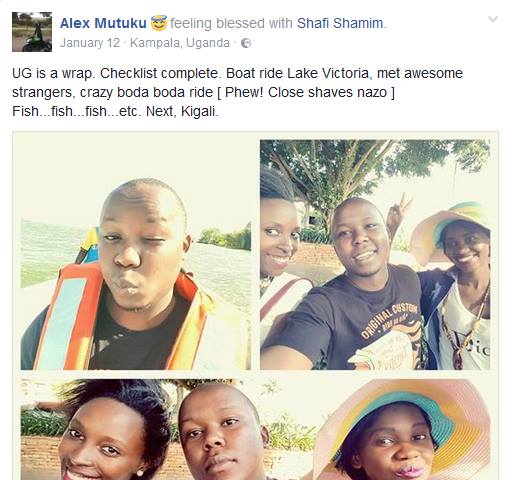Open the three-person selfie under the tree
This screenshot has width=507, height=480.
click(375, 254)
